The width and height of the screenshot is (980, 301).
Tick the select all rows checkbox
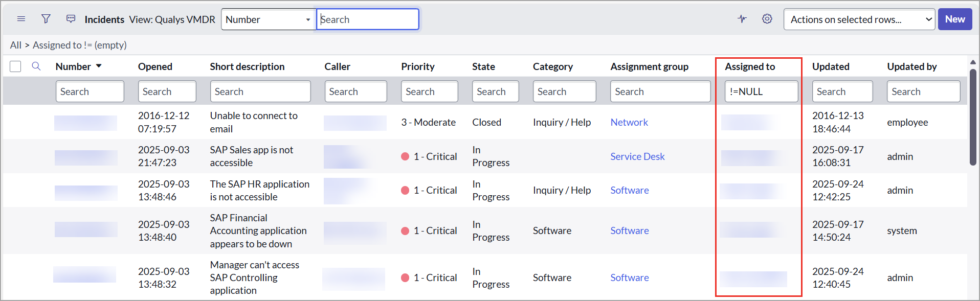pos(15,66)
